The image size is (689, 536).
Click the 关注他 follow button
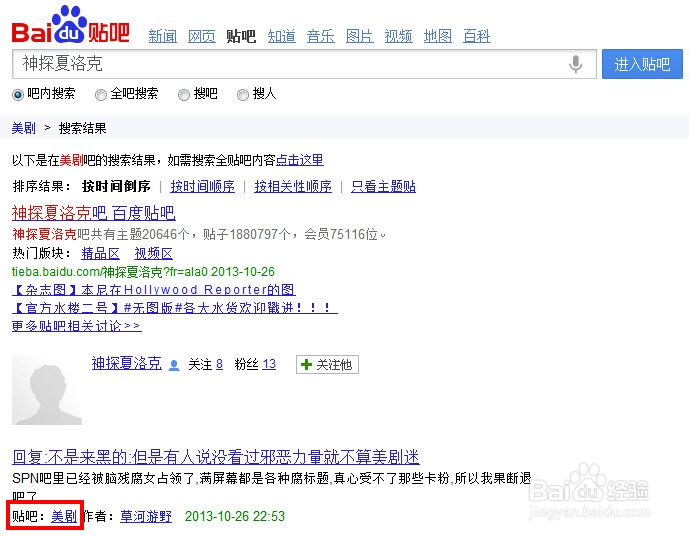(327, 365)
